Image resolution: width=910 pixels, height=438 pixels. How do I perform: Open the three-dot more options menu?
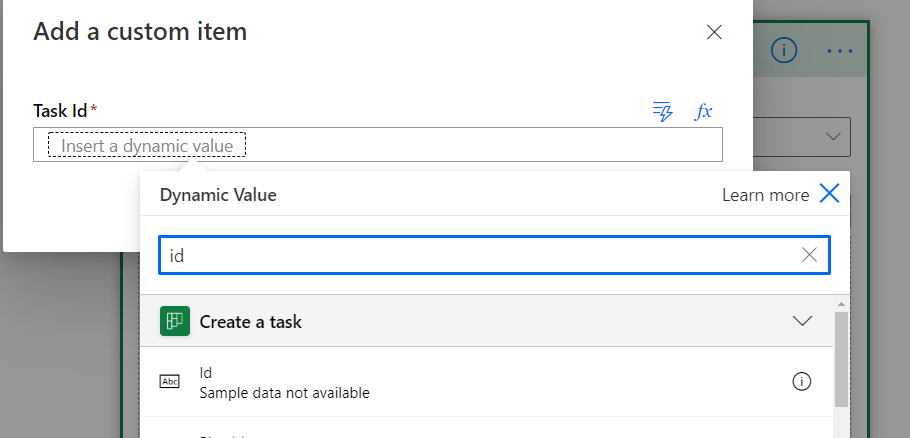(840, 50)
